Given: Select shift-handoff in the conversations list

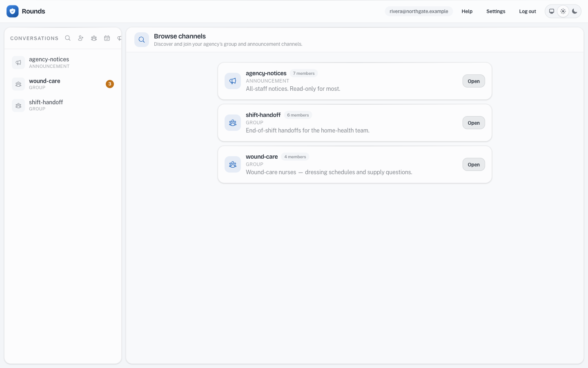Looking at the screenshot, I should point(63,105).
